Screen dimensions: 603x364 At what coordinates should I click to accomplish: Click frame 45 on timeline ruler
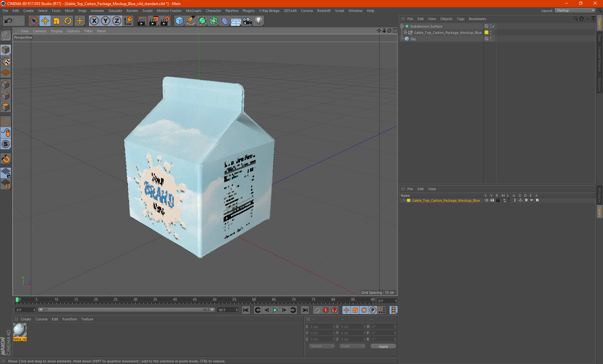click(195, 300)
